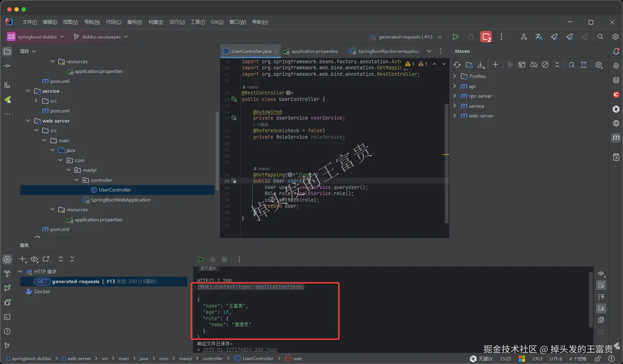Expand the Maven Profiles node

pyautogui.click(x=455, y=76)
